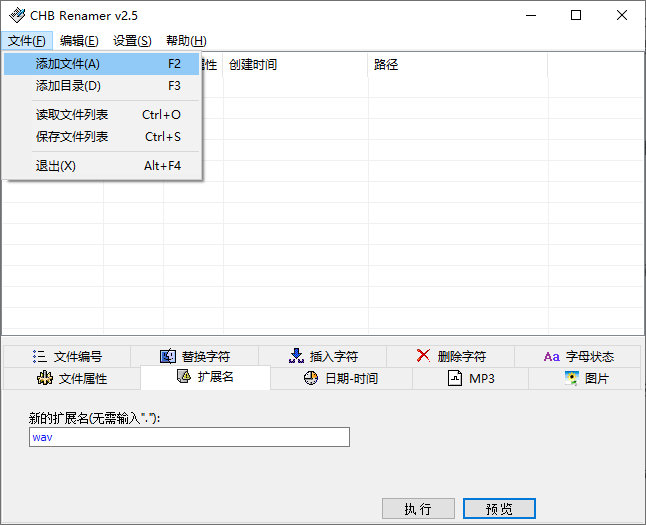This screenshot has height=525, width=646.
Task: Click the 执行 button
Action: pyautogui.click(x=418, y=509)
